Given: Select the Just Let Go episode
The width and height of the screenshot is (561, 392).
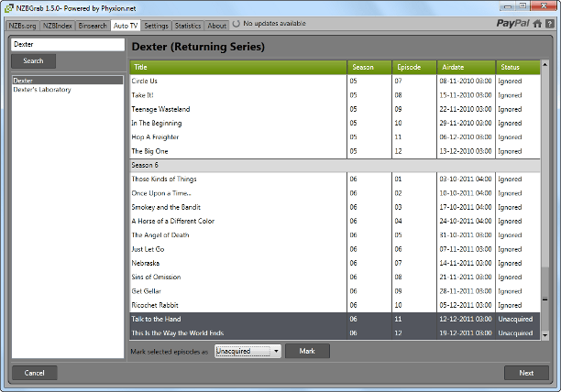Looking at the screenshot, I should (335, 249).
